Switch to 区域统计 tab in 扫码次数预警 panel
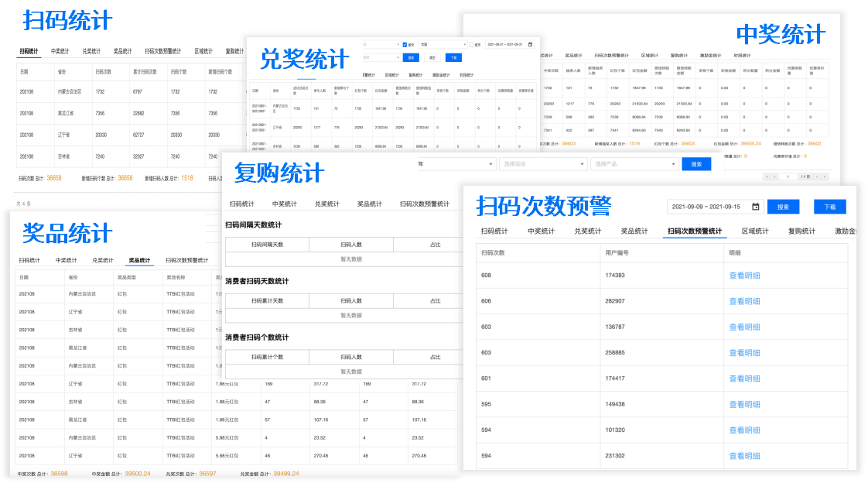The image size is (868, 483). [x=754, y=231]
